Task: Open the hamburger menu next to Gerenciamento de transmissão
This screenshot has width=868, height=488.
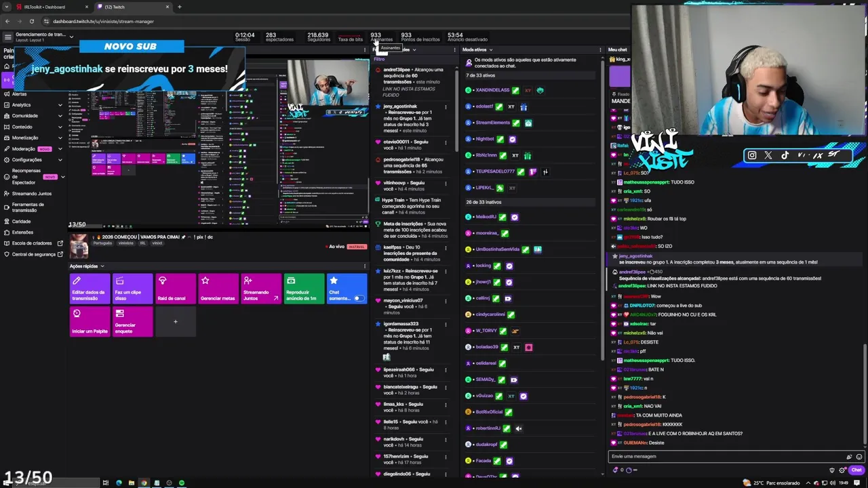Action: tap(7, 37)
